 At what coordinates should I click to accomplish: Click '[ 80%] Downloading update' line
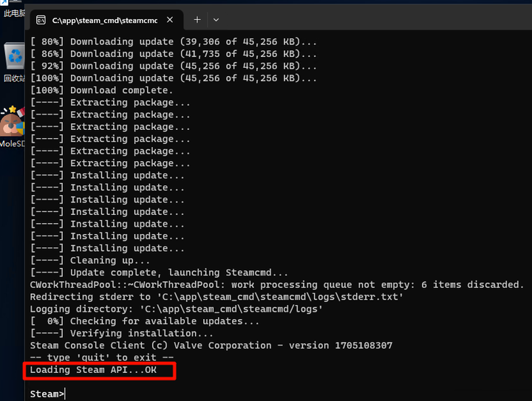(174, 41)
